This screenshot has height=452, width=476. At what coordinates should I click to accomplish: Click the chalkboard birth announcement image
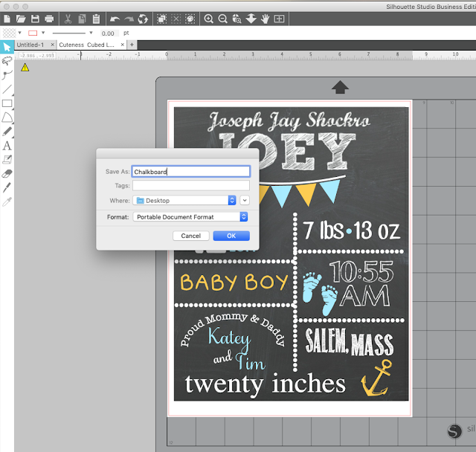[x=291, y=254]
